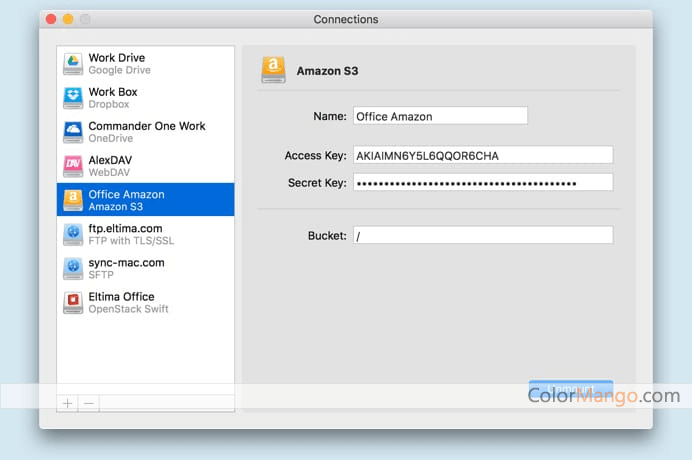
Task: Add a new connection with plus button
Action: [x=68, y=403]
